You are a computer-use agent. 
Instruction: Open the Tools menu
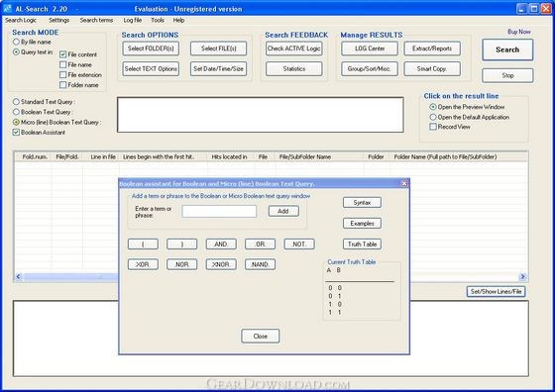click(158, 20)
